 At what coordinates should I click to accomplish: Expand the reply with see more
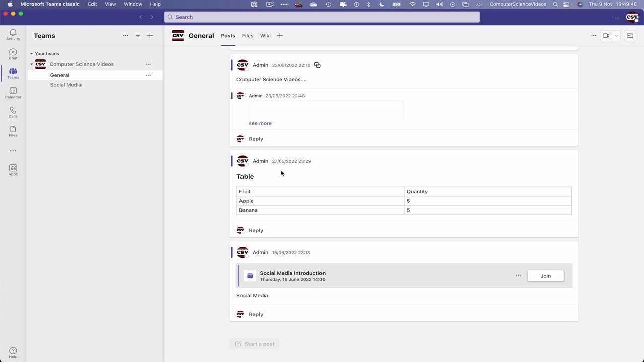pos(260,123)
